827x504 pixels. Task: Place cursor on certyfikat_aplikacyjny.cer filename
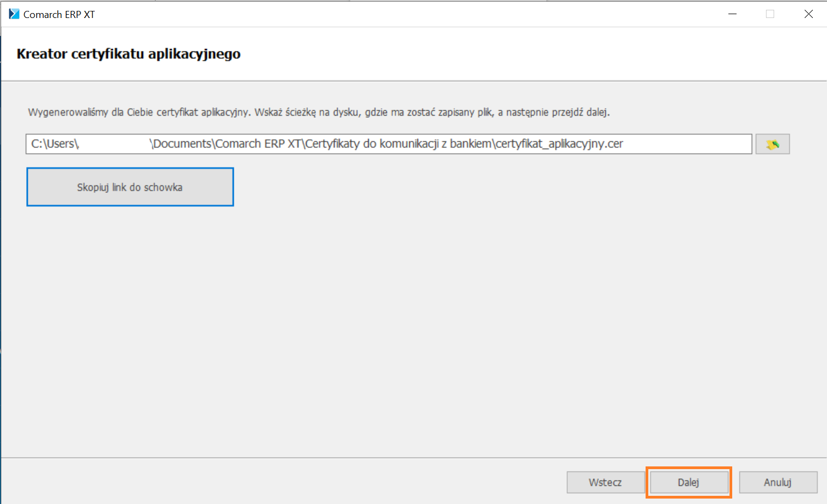(x=559, y=144)
